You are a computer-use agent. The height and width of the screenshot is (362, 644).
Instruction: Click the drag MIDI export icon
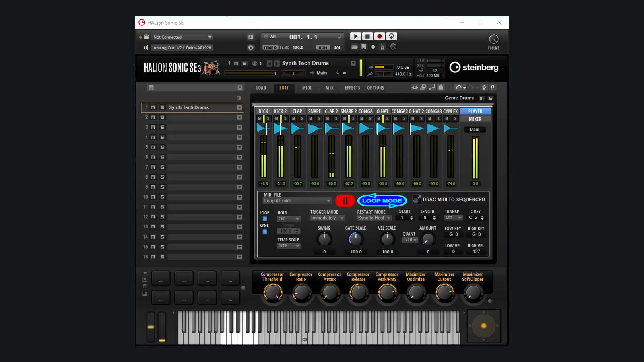417,200
